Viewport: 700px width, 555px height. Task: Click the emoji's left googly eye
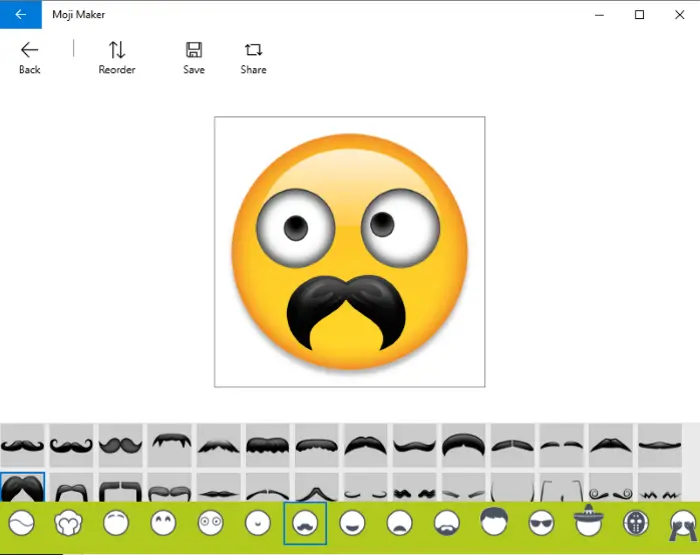[x=296, y=228]
